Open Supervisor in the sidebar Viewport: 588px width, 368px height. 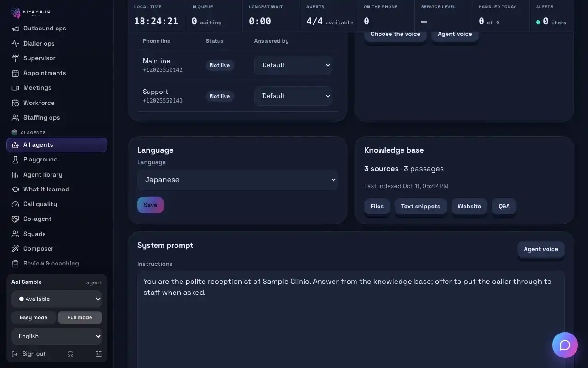click(57, 58)
